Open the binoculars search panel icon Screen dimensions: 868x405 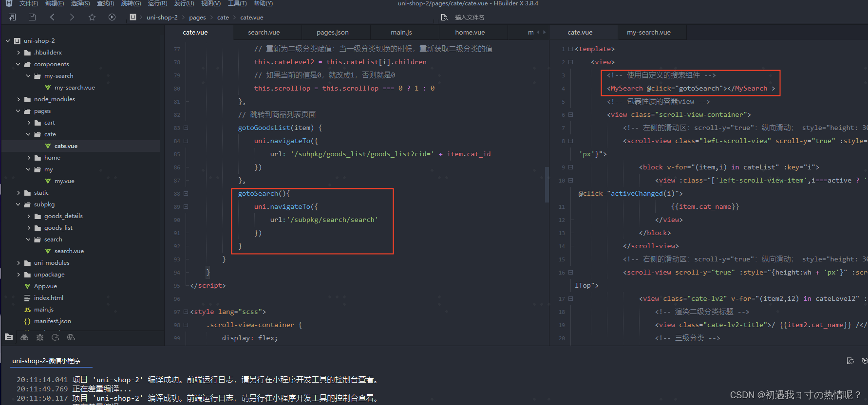(x=24, y=337)
